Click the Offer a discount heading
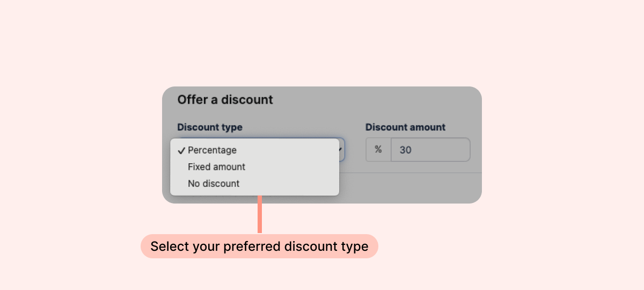The height and width of the screenshot is (290, 644). tap(225, 99)
